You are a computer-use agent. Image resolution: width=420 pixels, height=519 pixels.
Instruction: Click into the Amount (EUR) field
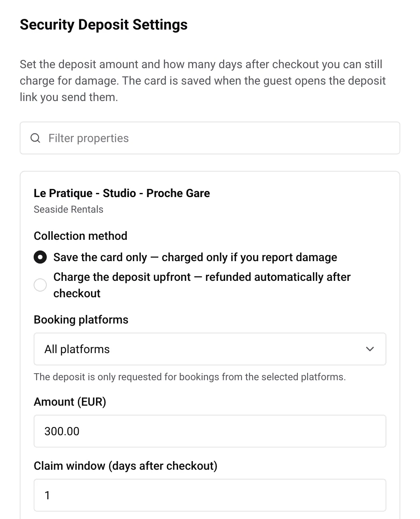click(210, 431)
